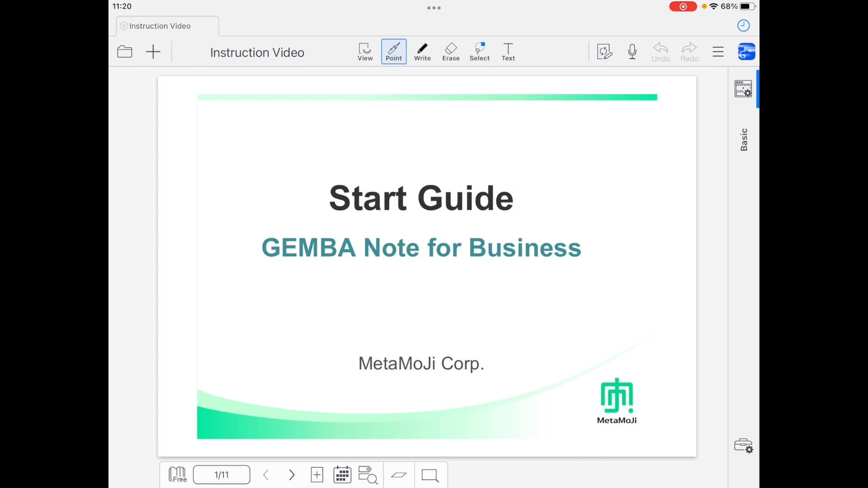This screenshot has width=868, height=488.
Task: Close the Instruction Video tab
Action: coord(124,26)
